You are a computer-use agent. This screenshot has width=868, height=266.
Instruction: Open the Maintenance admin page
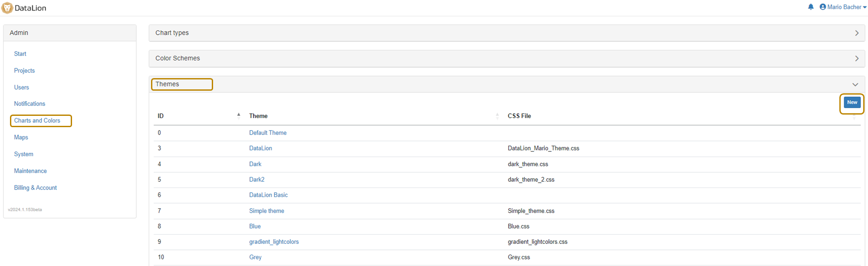[x=30, y=171]
